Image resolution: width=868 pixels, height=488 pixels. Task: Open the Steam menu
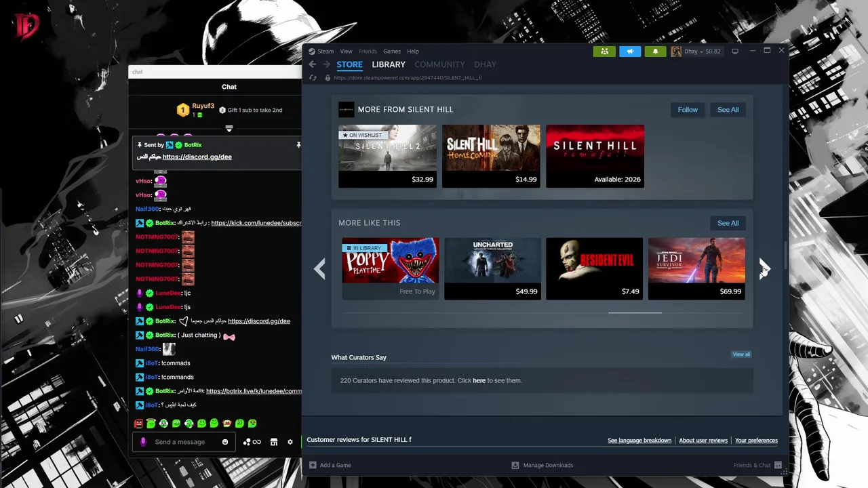pos(325,52)
